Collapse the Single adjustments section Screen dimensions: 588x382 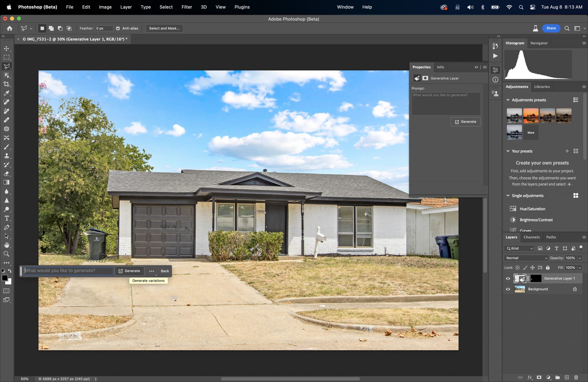click(x=508, y=195)
